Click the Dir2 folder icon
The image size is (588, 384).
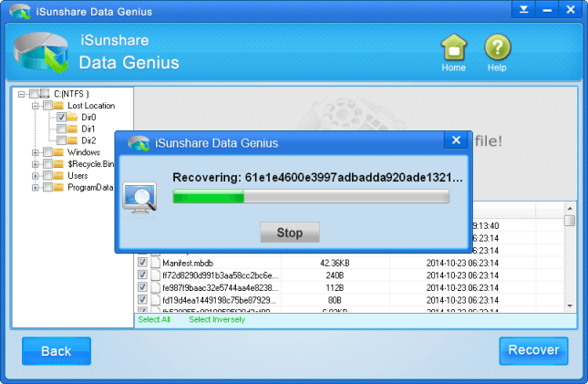(x=72, y=140)
